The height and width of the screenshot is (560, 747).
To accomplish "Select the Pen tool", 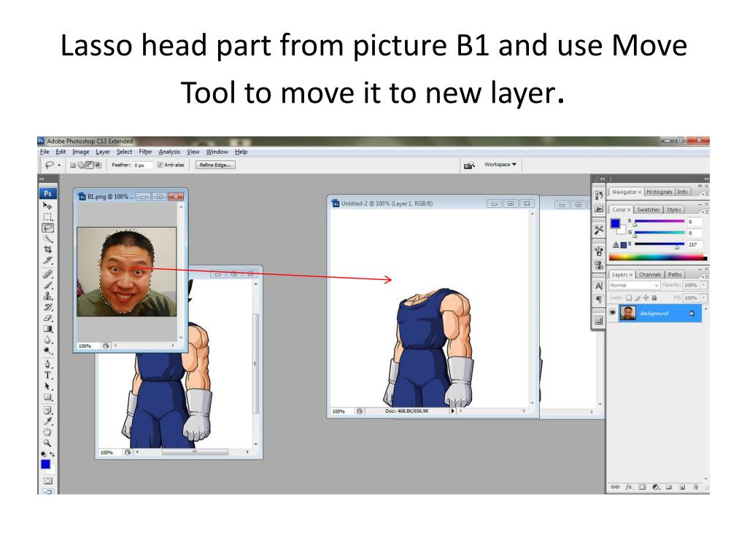I will (x=47, y=365).
